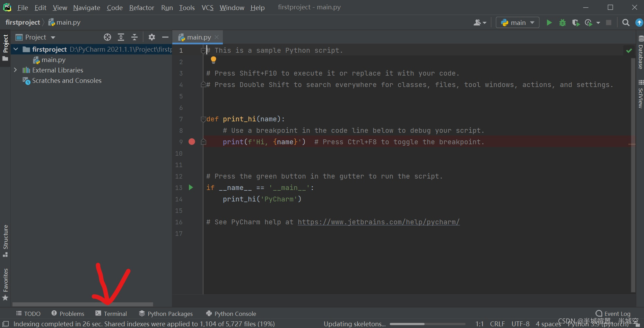This screenshot has width=644, height=328.
Task: Click the firstproject breadcrumb
Action: click(x=23, y=22)
